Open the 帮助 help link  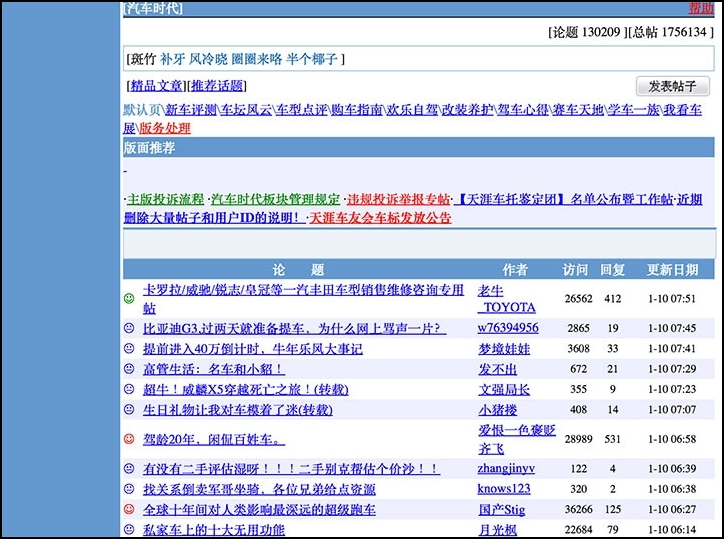tap(701, 9)
